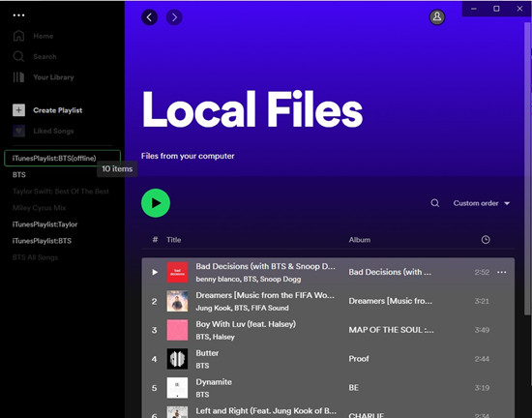Click the Home house icon

[x=18, y=36]
